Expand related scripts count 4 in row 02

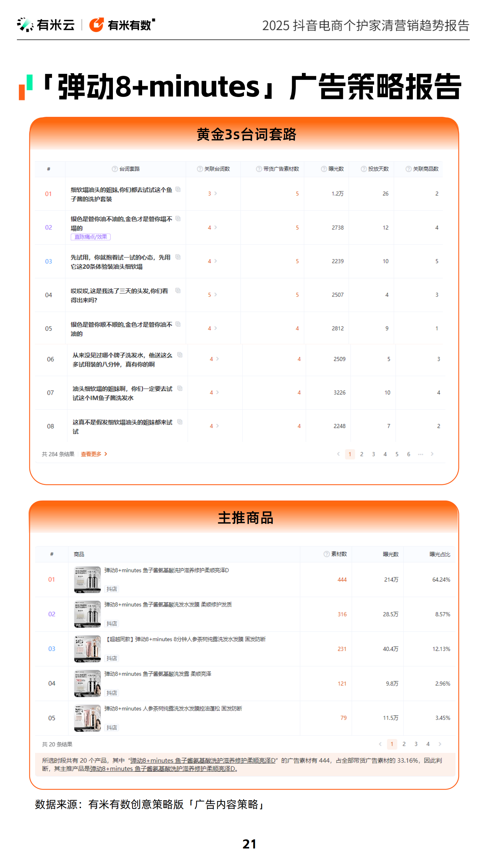212,227
